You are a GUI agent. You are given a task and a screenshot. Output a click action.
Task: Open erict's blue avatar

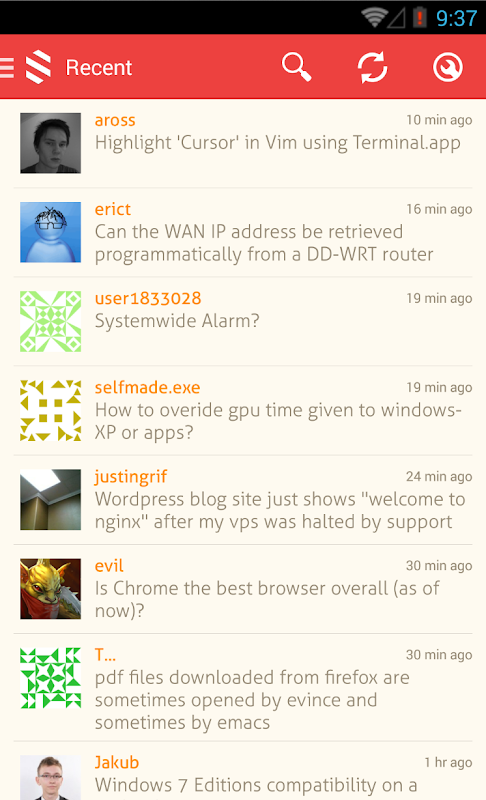point(50,232)
